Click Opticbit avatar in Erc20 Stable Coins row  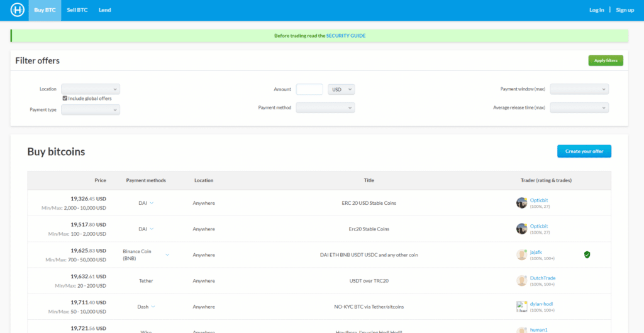click(521, 229)
